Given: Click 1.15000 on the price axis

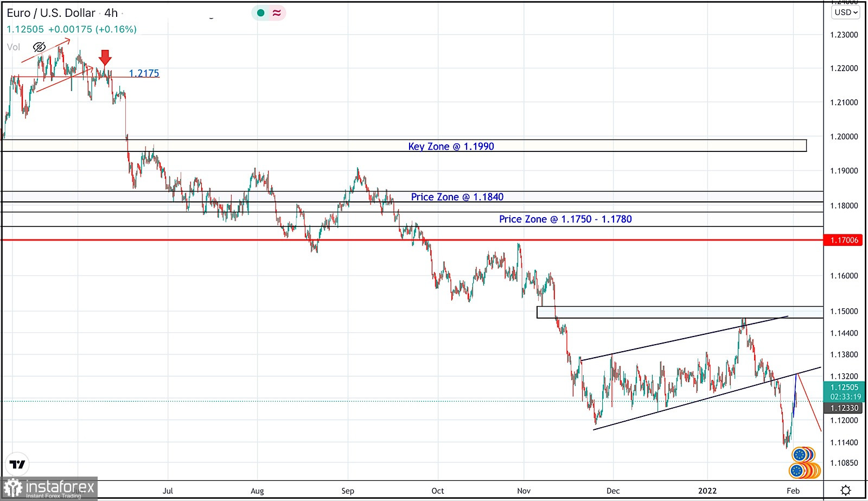Looking at the screenshot, I should (x=844, y=312).
